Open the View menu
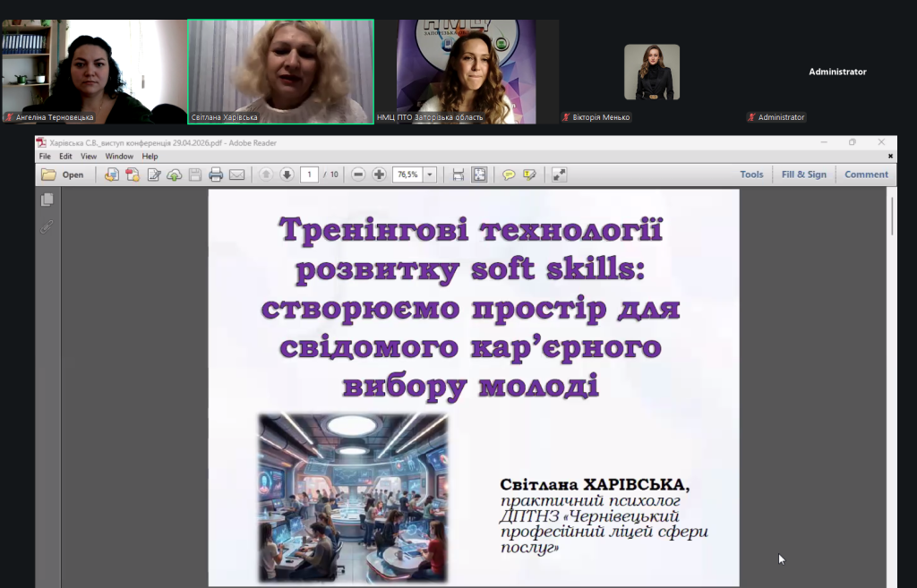This screenshot has height=588, width=917. 89,157
